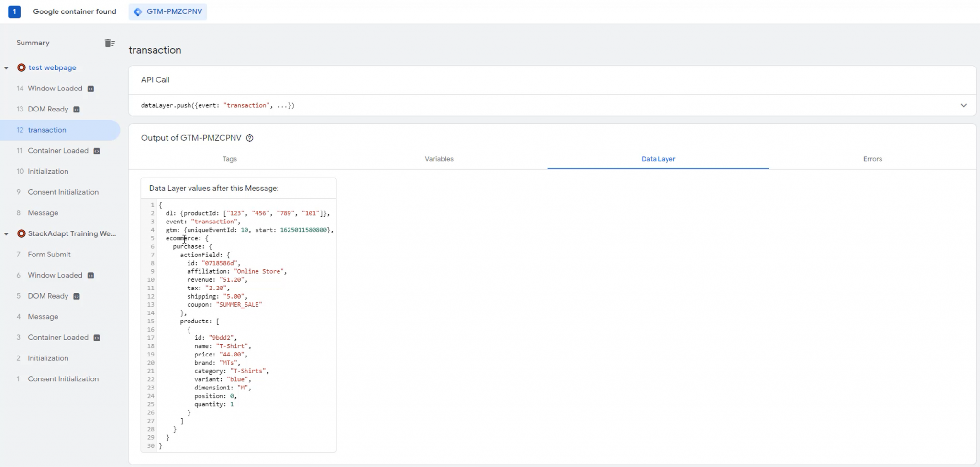Click the badge icon next to 13 DOM Ready
Viewport: 980px width, 467px height.
(x=76, y=110)
